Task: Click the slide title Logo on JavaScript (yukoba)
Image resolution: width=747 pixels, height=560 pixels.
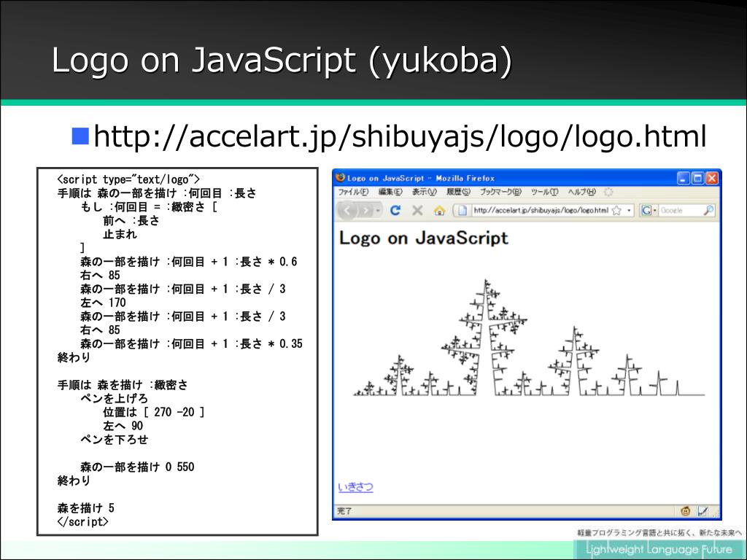Action: click(x=282, y=61)
